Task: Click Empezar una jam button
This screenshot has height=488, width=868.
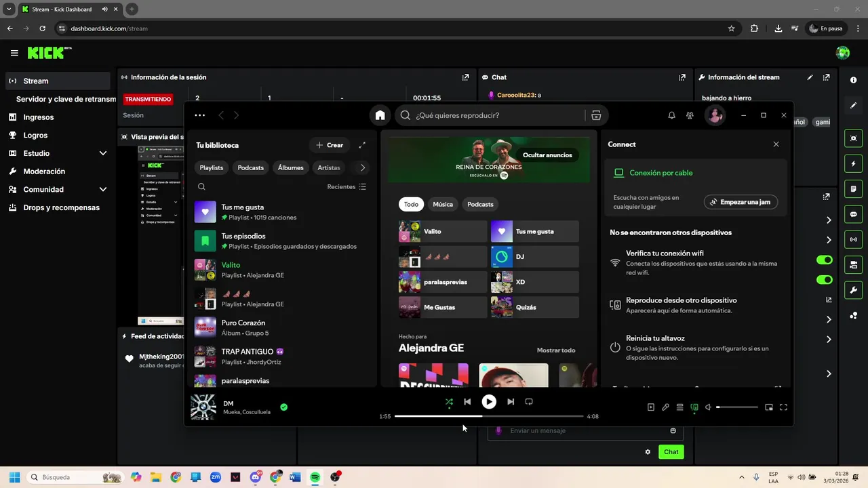Action: (x=741, y=202)
